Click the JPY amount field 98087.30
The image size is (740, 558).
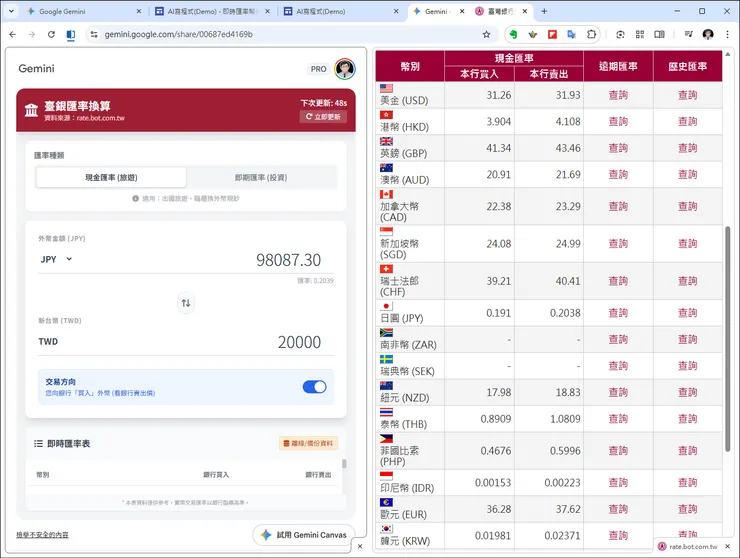tap(288, 260)
